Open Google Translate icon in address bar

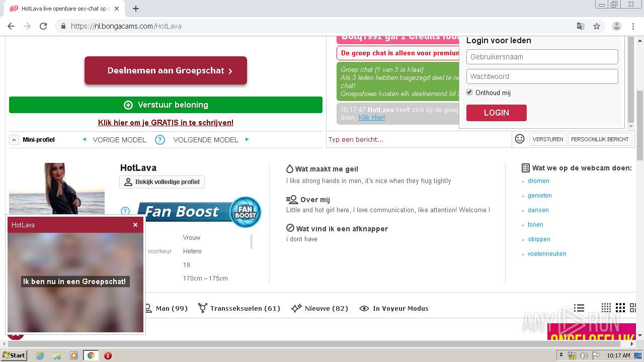pyautogui.click(x=581, y=26)
